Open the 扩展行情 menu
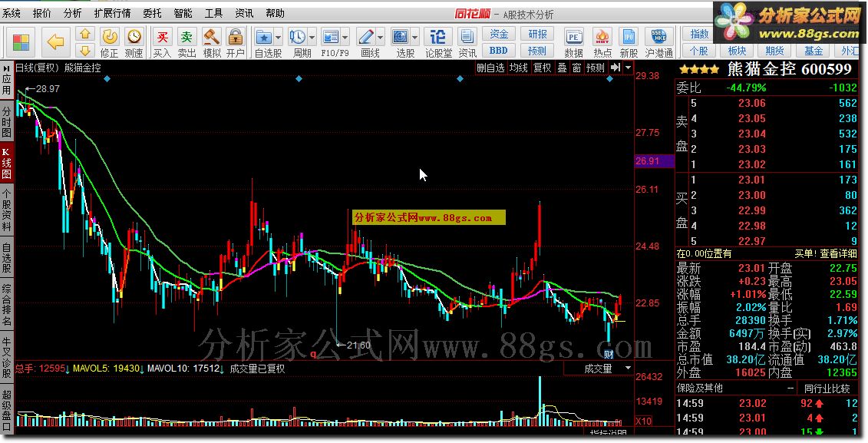The height and width of the screenshot is (443, 868). [x=112, y=13]
